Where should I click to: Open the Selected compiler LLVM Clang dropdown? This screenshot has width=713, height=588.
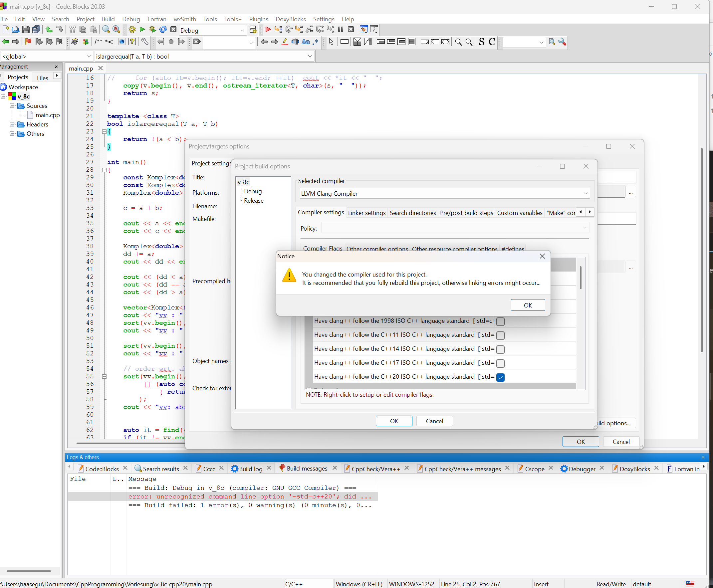pos(585,193)
